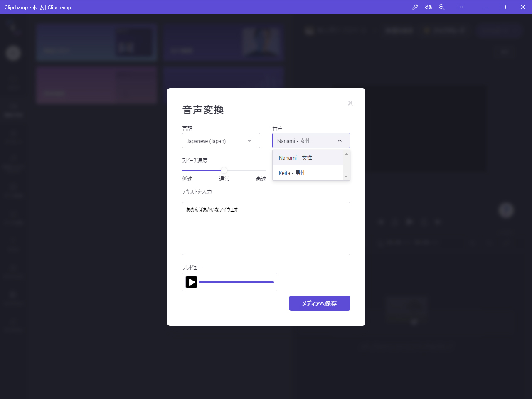Click the zoom-out magnifier icon in title bar
Image resolution: width=532 pixels, height=399 pixels.
pos(442,7)
